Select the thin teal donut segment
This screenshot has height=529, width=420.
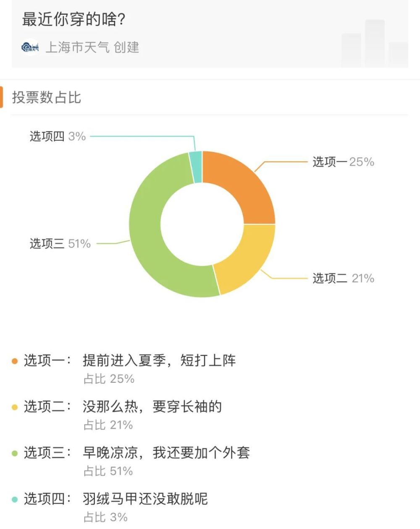click(196, 167)
